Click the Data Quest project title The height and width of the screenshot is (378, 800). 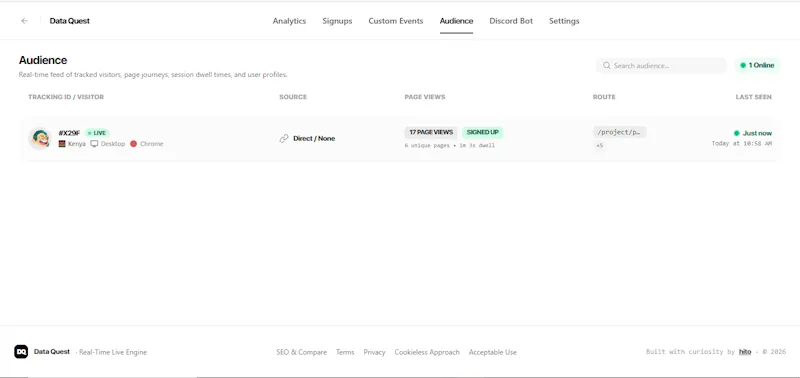coord(69,21)
